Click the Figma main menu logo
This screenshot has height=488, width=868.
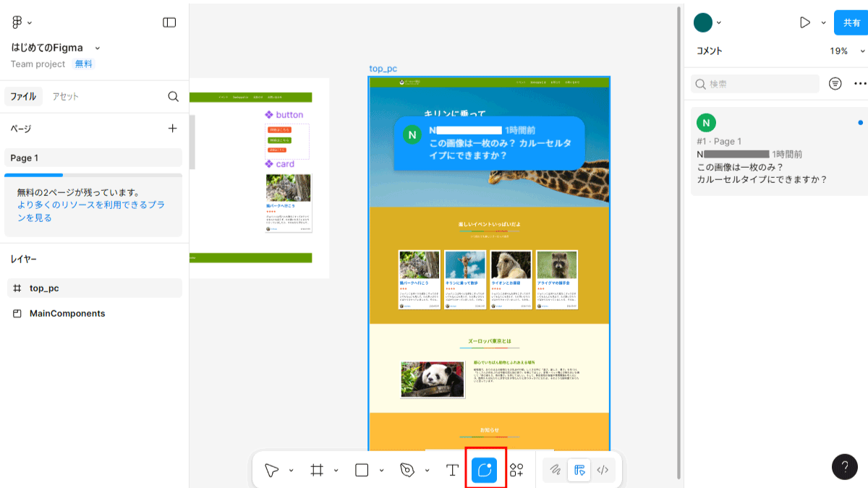[17, 22]
